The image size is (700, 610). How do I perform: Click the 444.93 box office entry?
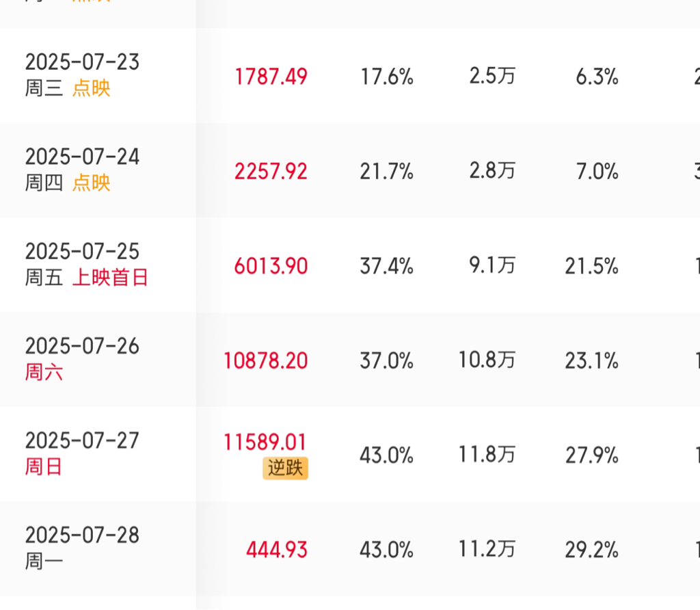tap(277, 550)
